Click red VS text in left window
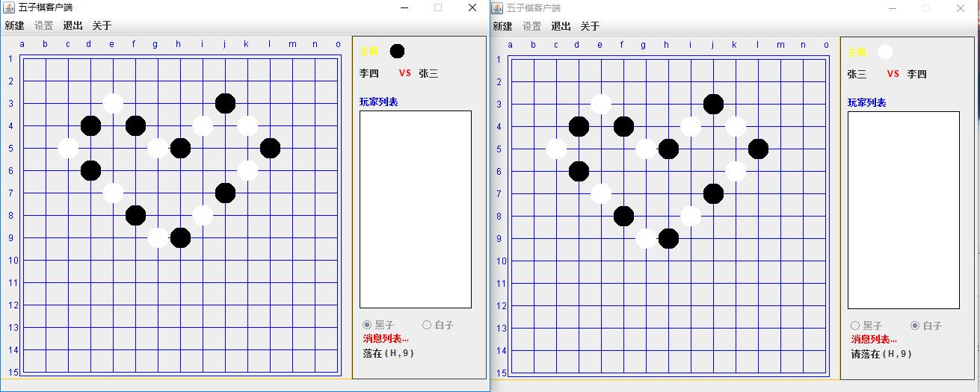 tap(405, 73)
